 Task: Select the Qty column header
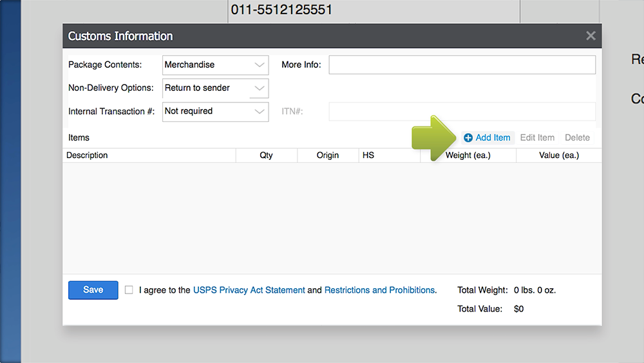266,155
